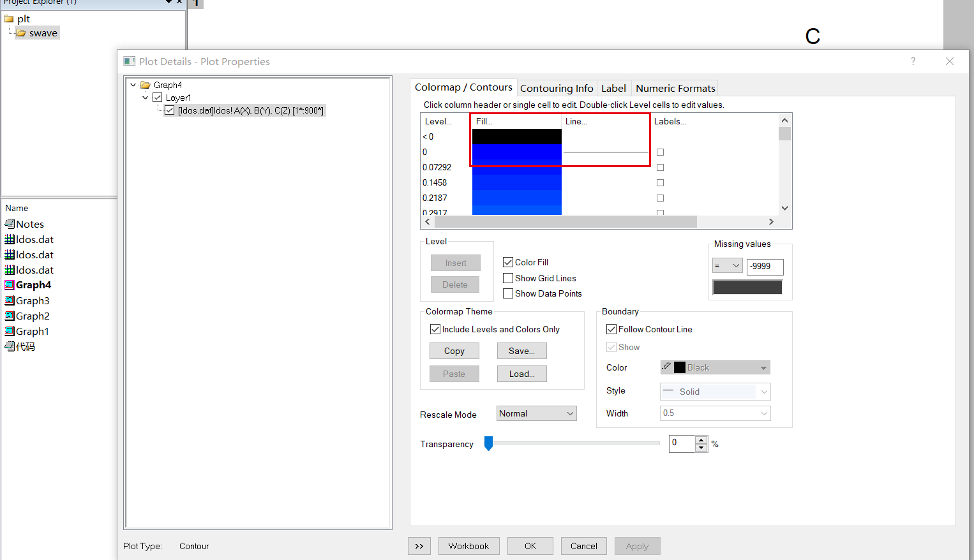Disable the Color Fill checkbox
974x560 pixels.
point(508,262)
